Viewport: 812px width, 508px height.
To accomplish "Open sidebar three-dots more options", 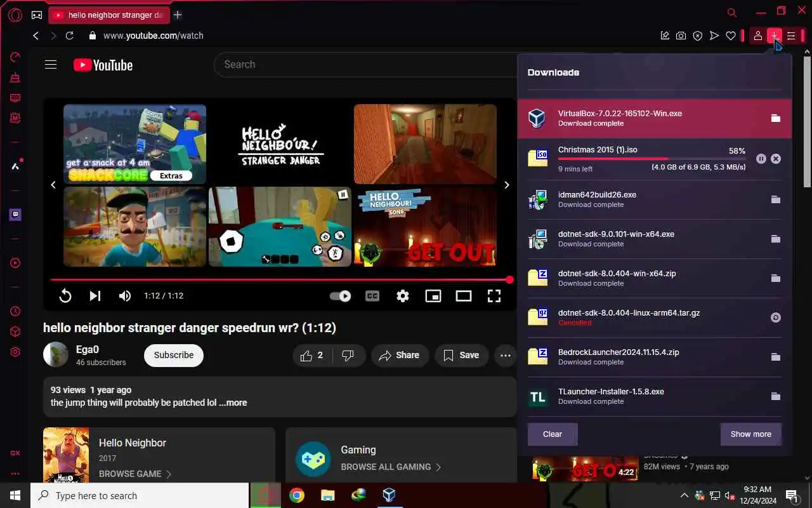I will click(15, 473).
